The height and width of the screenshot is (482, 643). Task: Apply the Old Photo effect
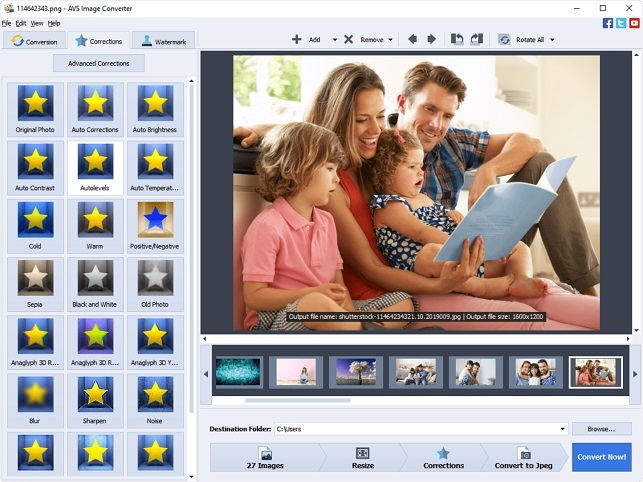click(155, 284)
